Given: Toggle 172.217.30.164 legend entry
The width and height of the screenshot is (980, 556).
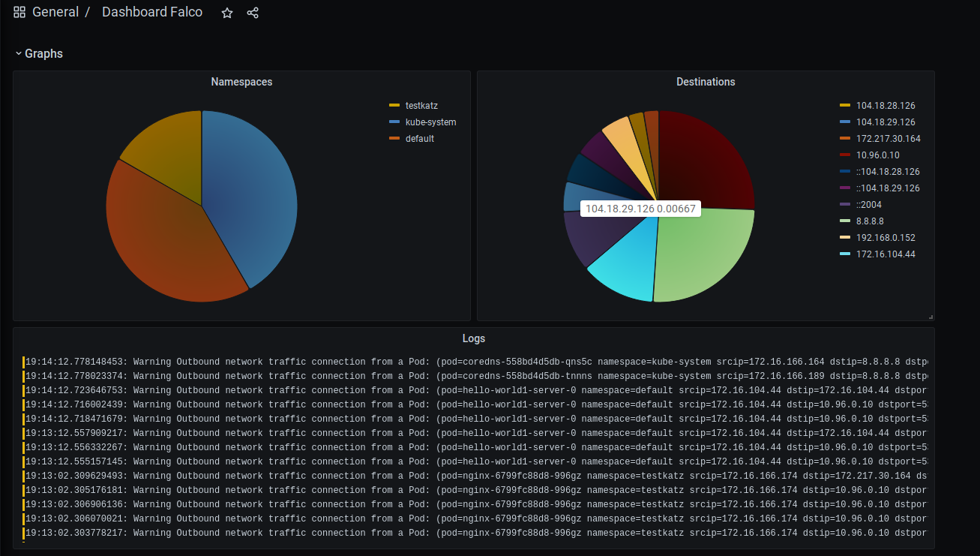Looking at the screenshot, I should point(889,139).
